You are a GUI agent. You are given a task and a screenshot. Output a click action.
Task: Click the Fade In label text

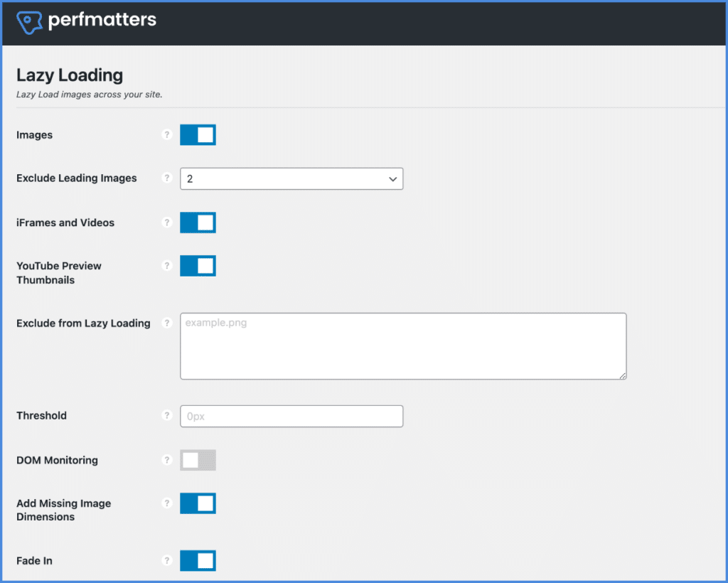[34, 561]
